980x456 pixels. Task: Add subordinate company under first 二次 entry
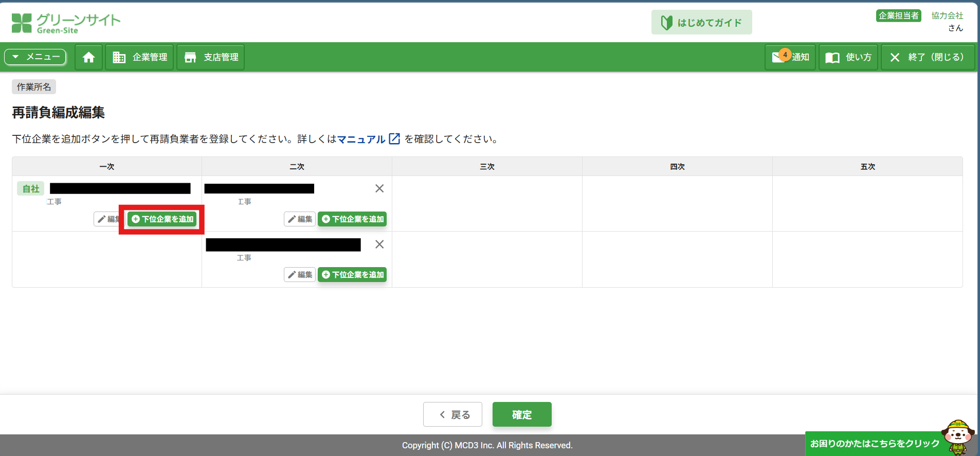click(x=352, y=219)
